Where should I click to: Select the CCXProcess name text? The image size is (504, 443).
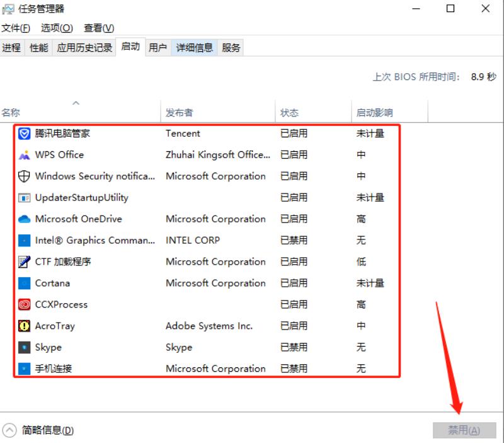pyautogui.click(x=61, y=304)
